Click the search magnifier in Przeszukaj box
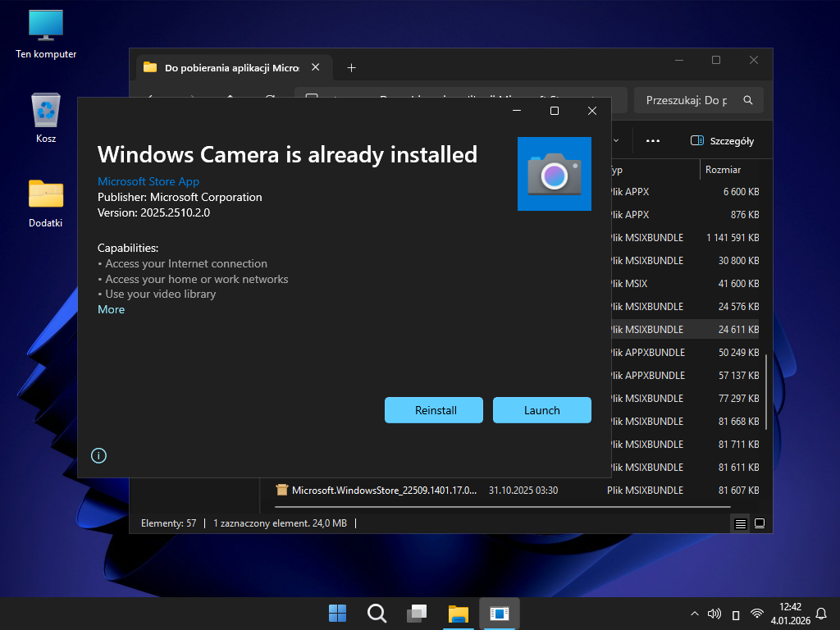The image size is (840, 630). (x=748, y=100)
